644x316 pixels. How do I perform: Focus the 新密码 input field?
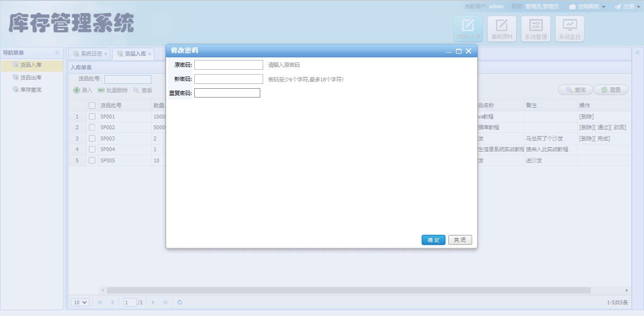(x=229, y=79)
